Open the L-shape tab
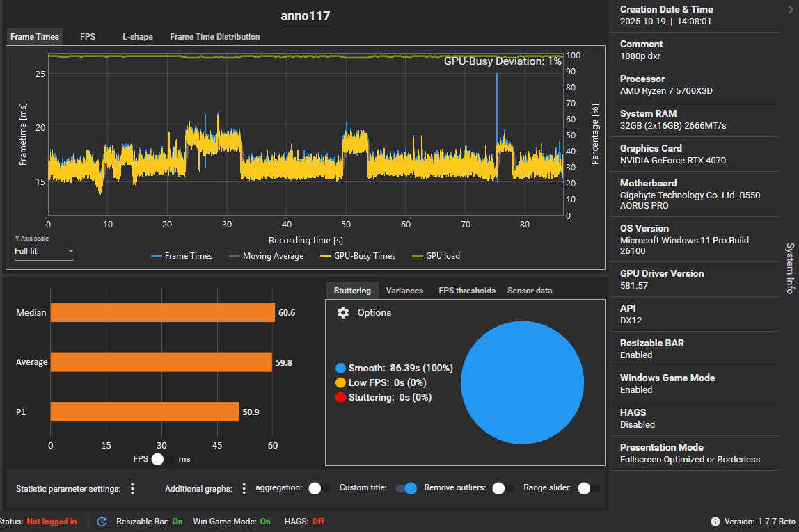799x532 pixels. click(138, 37)
